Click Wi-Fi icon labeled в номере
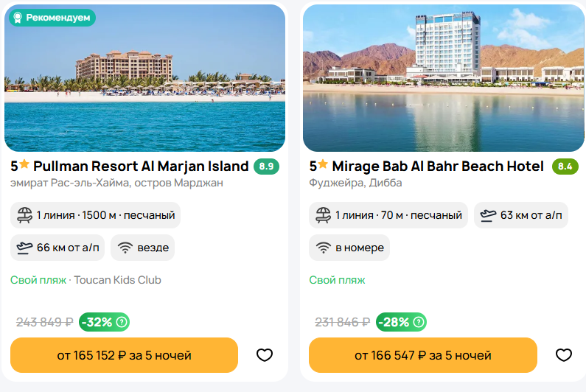Image resolution: width=586 pixels, height=392 pixels. (322, 248)
